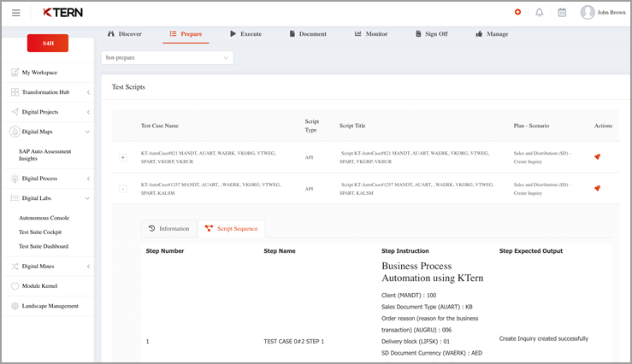Open the Monitor tab
The height and width of the screenshot is (364, 632).
[x=371, y=34]
